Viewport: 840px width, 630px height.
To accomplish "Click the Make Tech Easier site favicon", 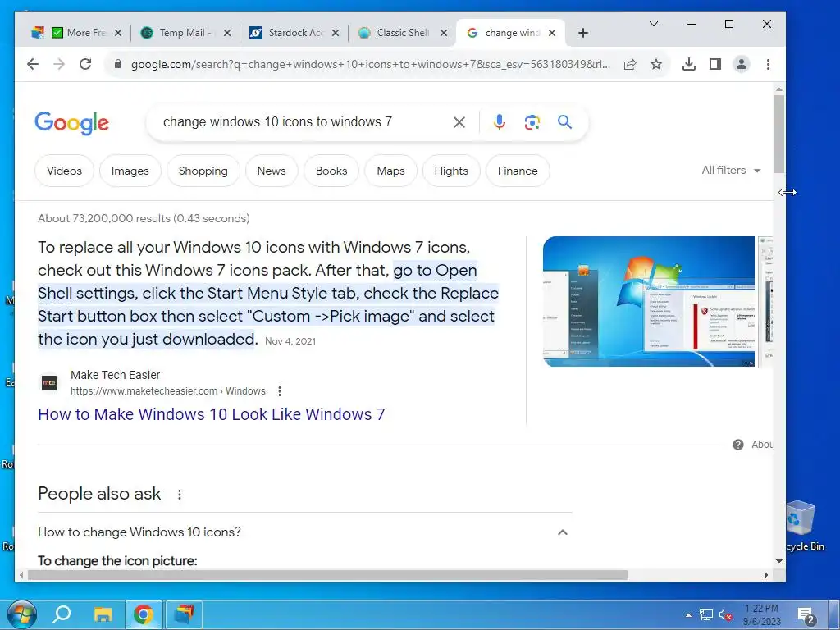I will point(49,382).
